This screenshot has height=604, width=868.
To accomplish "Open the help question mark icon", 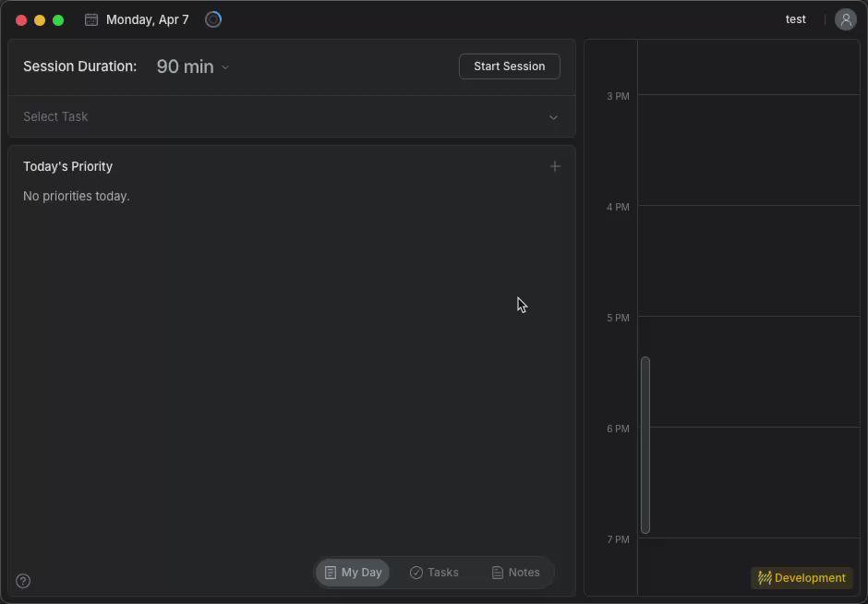I will coord(23,581).
